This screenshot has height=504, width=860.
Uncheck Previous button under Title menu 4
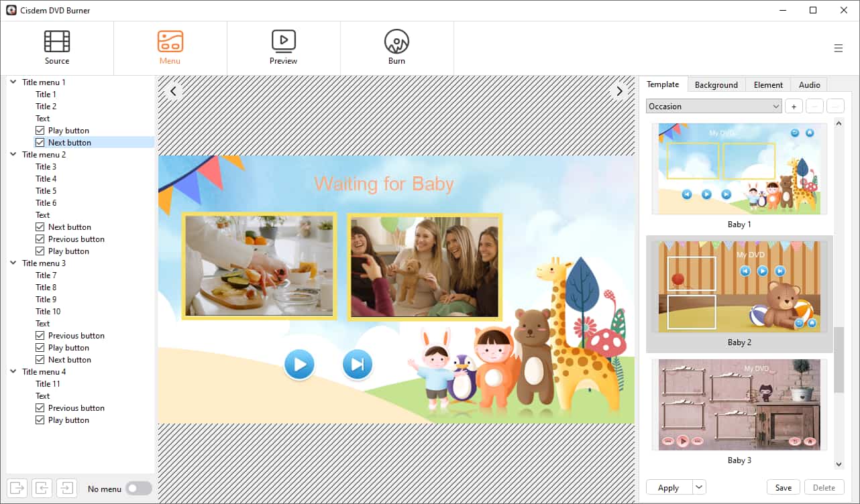pyautogui.click(x=40, y=407)
